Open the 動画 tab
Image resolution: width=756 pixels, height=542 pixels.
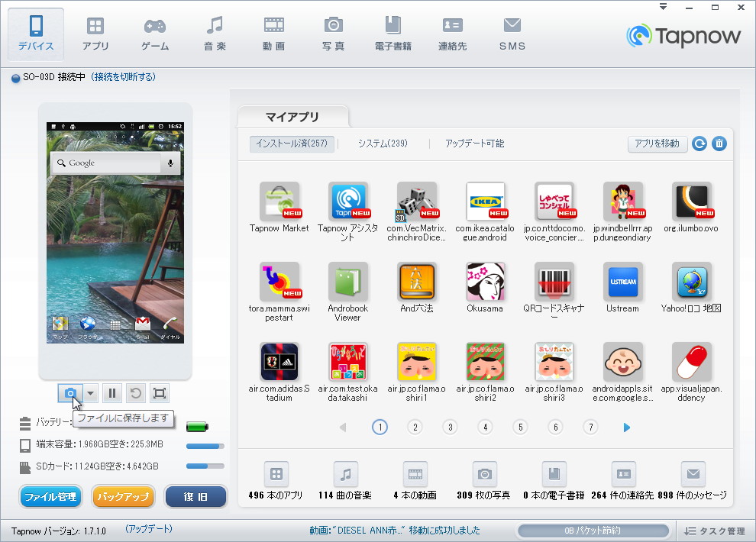click(x=274, y=34)
